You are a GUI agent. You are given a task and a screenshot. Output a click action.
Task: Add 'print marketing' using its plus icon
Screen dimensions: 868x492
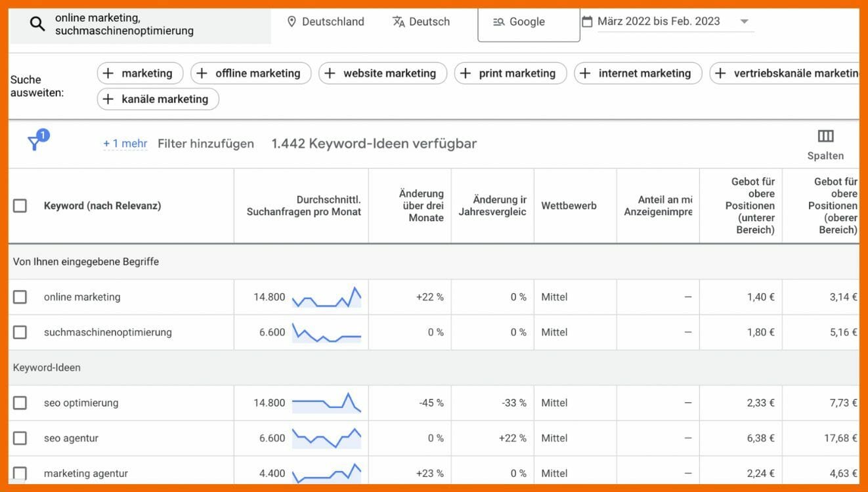466,73
